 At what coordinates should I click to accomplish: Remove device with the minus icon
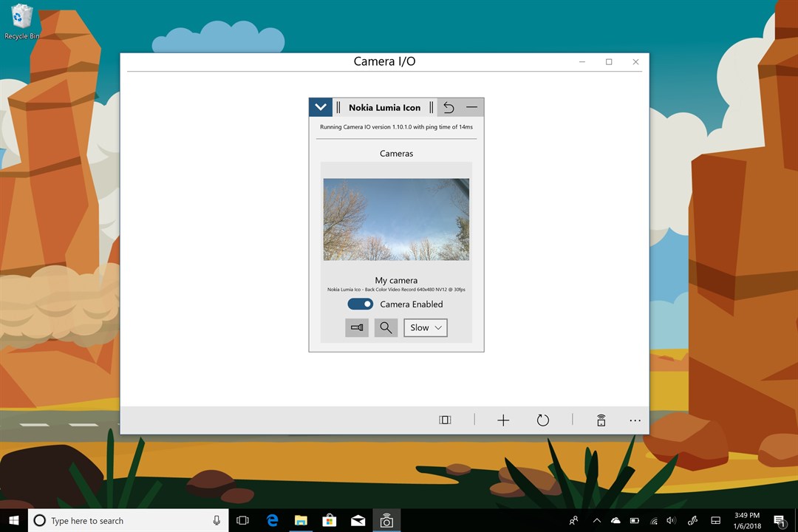tap(471, 107)
